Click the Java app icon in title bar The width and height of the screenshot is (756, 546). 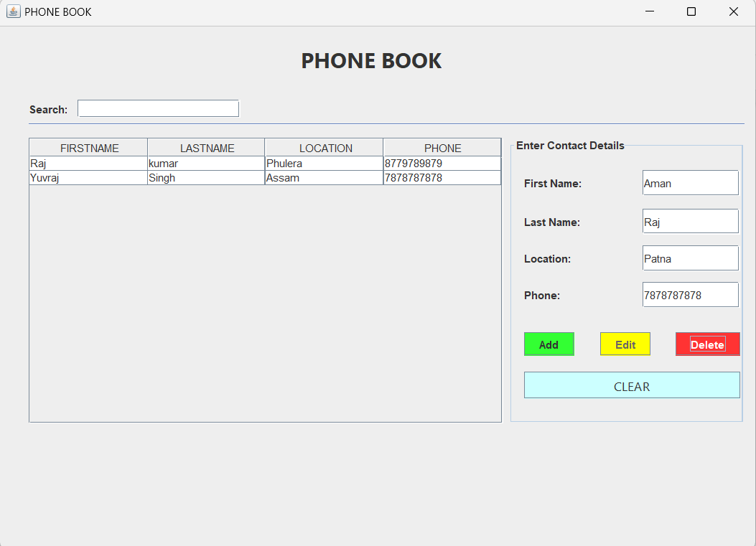click(14, 11)
